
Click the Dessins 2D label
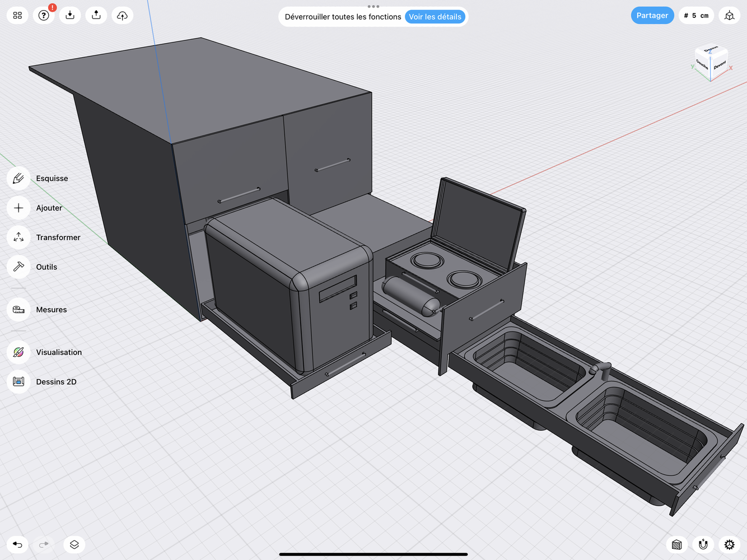click(56, 382)
